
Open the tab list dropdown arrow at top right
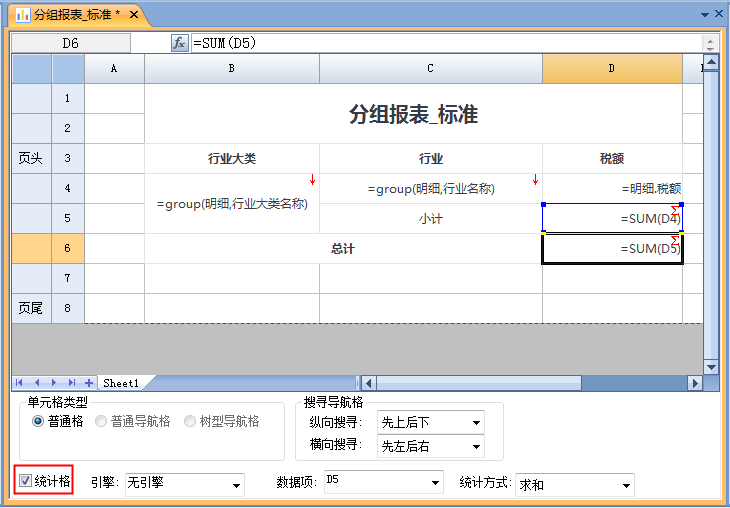click(705, 15)
